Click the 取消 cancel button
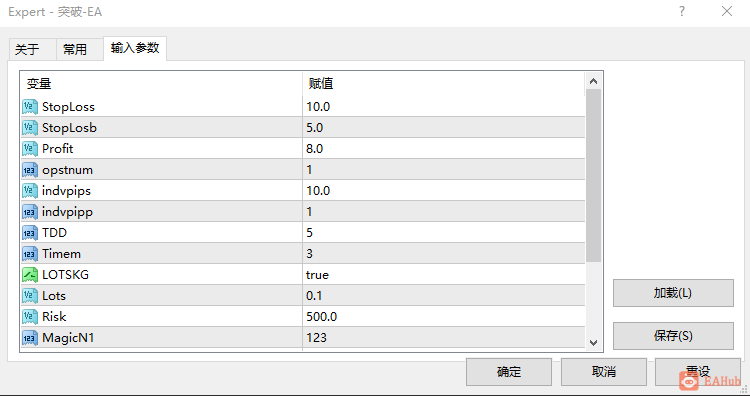 (604, 372)
